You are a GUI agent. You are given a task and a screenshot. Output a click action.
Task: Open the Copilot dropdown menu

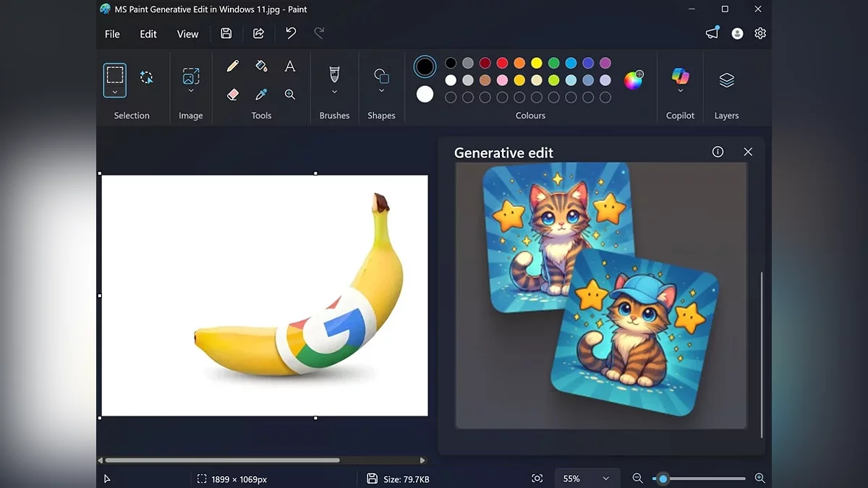pyautogui.click(x=680, y=91)
